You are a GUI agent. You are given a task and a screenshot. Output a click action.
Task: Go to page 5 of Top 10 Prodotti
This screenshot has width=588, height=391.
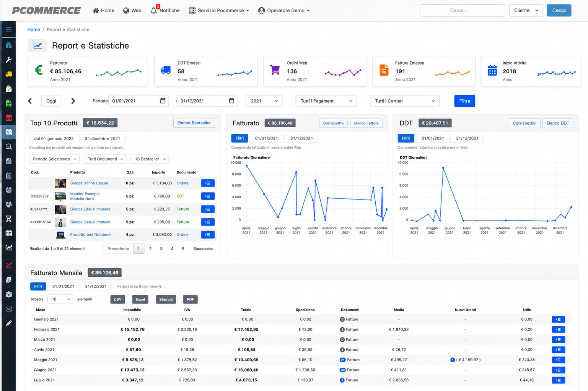[x=183, y=249]
